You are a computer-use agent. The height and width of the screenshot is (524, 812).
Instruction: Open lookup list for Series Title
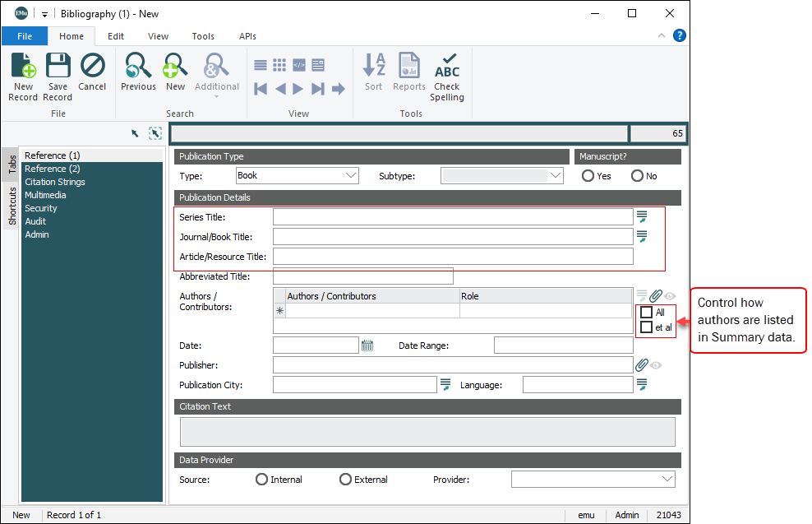pyautogui.click(x=642, y=217)
